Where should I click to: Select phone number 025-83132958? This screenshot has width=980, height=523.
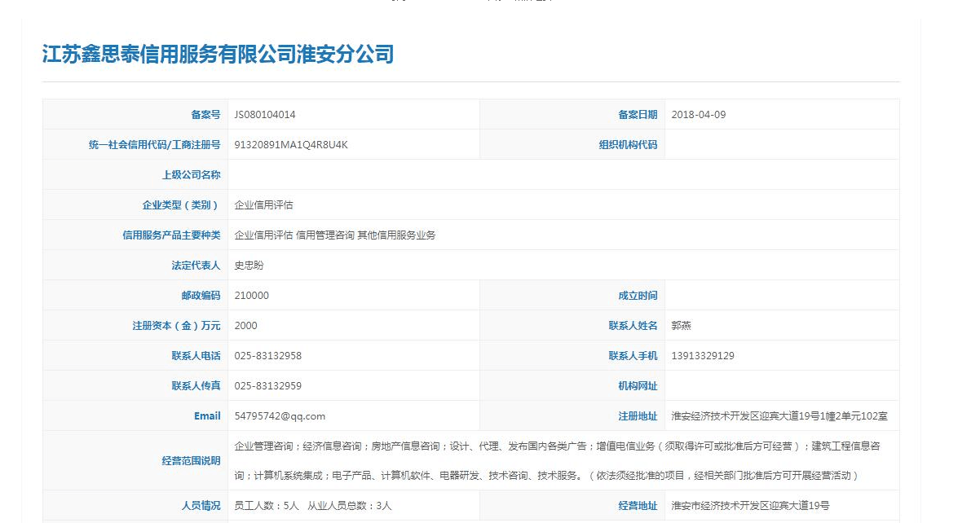click(x=267, y=356)
